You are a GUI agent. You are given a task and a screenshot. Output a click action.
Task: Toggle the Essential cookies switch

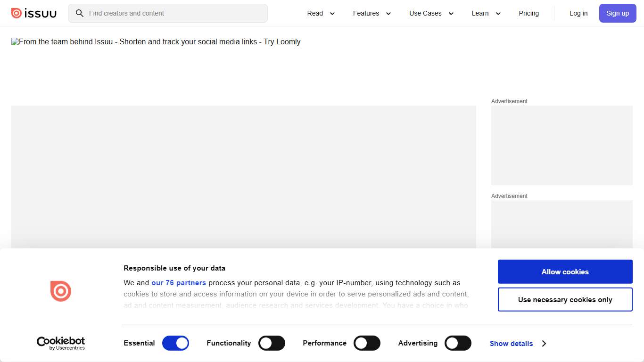point(175,343)
